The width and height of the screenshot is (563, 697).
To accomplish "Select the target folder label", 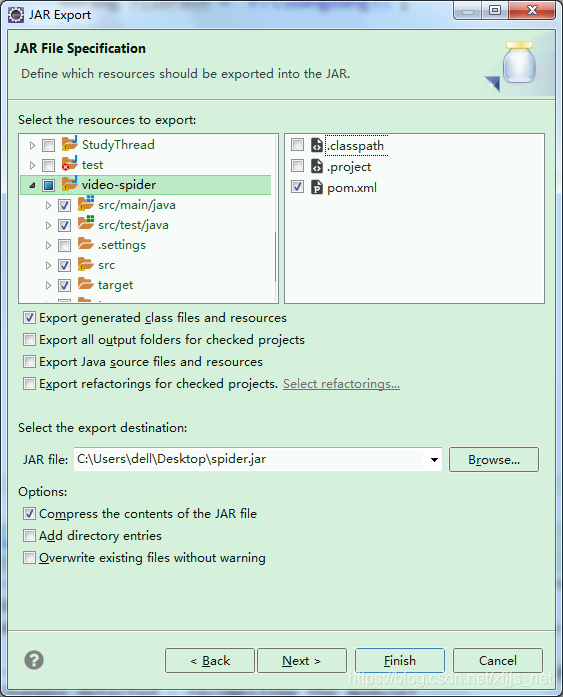I will (x=115, y=285).
